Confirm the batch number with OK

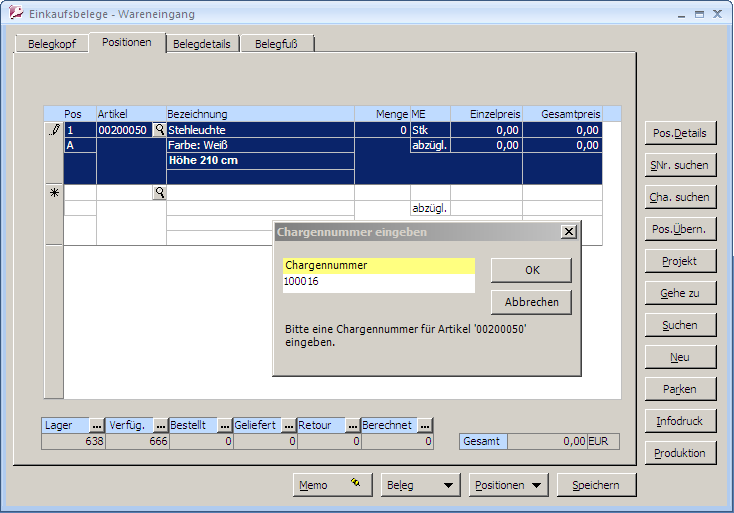point(530,270)
